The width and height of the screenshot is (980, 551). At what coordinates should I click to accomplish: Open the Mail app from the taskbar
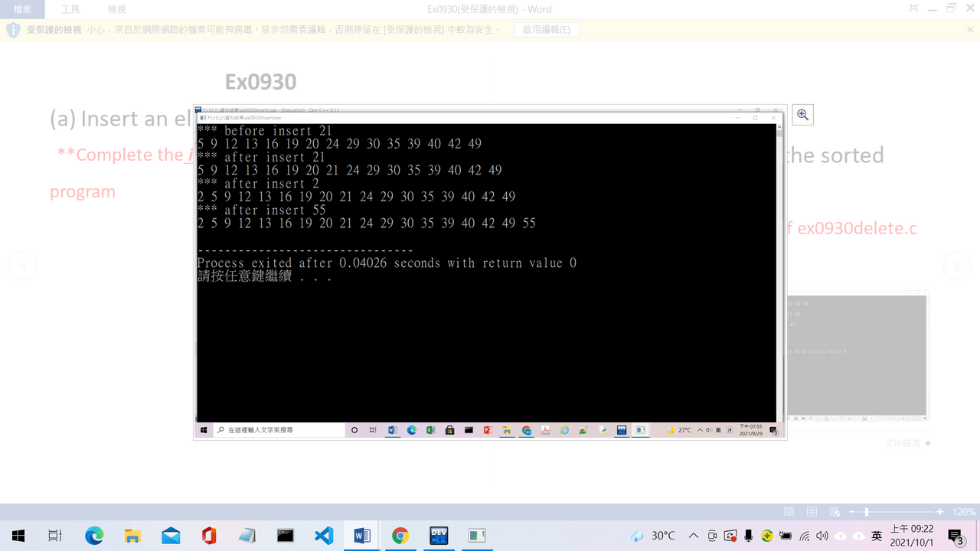pyautogui.click(x=171, y=536)
